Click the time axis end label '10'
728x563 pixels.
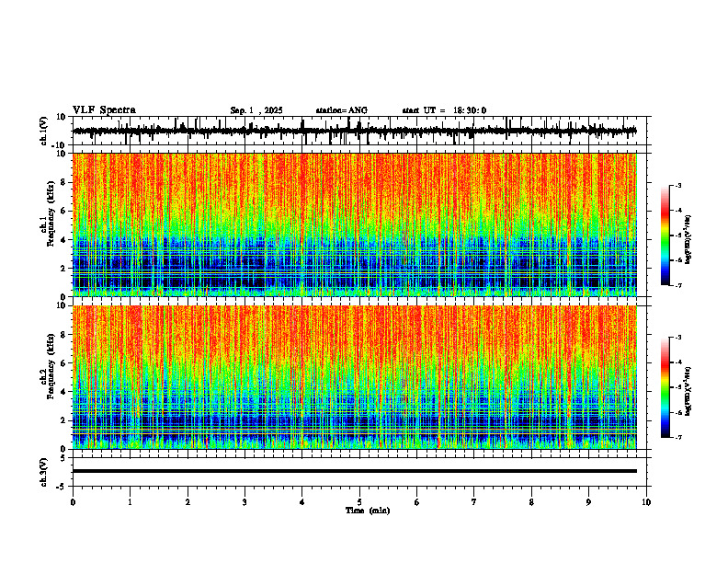tap(646, 502)
